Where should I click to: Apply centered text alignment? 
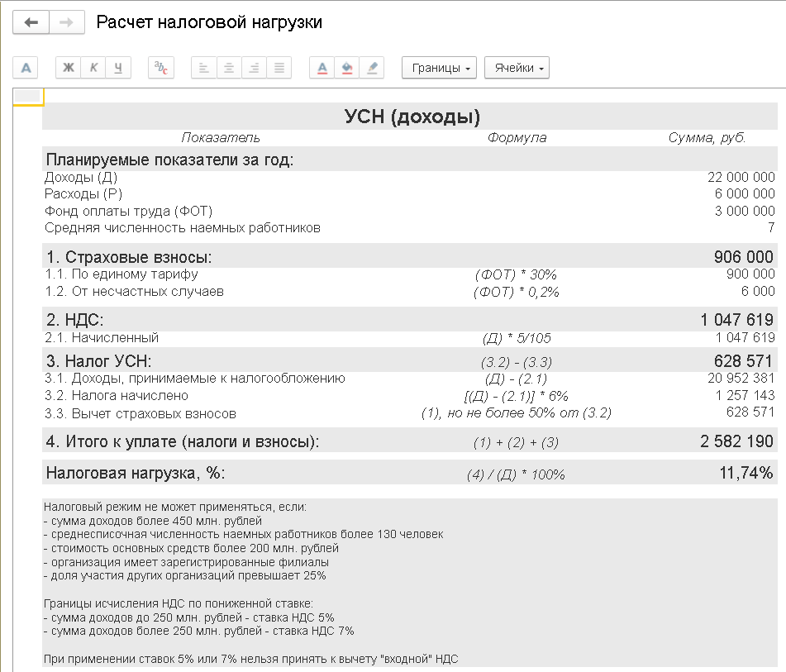coord(228,67)
